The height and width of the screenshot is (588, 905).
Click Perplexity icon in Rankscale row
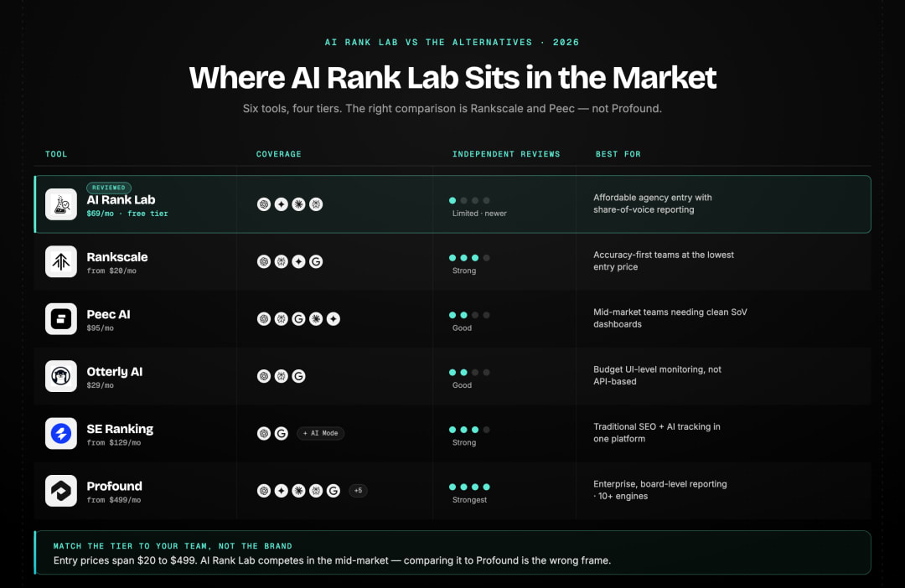281,261
